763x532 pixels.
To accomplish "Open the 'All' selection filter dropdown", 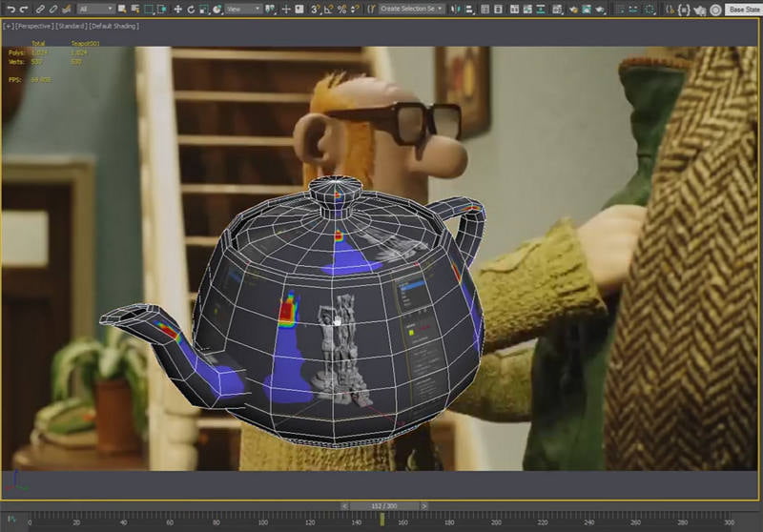I will coord(96,10).
